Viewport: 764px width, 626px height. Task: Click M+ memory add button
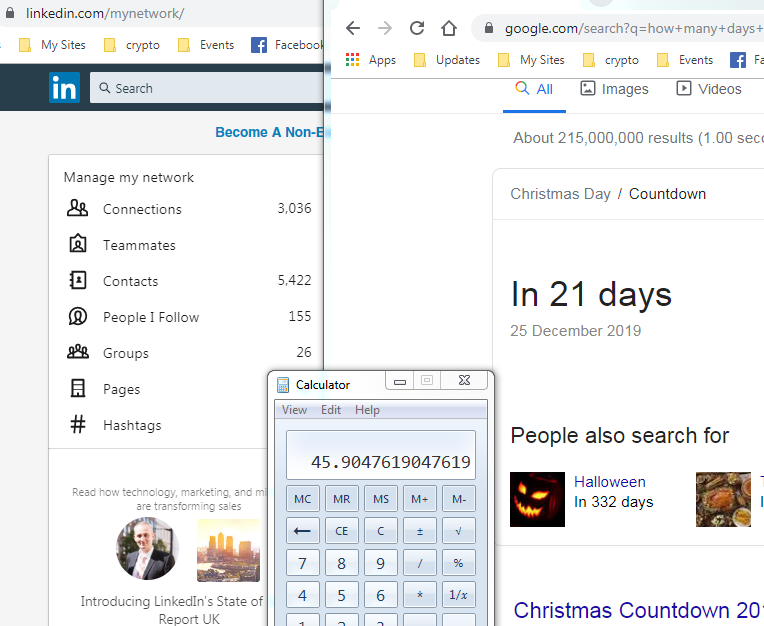pyautogui.click(x=420, y=499)
